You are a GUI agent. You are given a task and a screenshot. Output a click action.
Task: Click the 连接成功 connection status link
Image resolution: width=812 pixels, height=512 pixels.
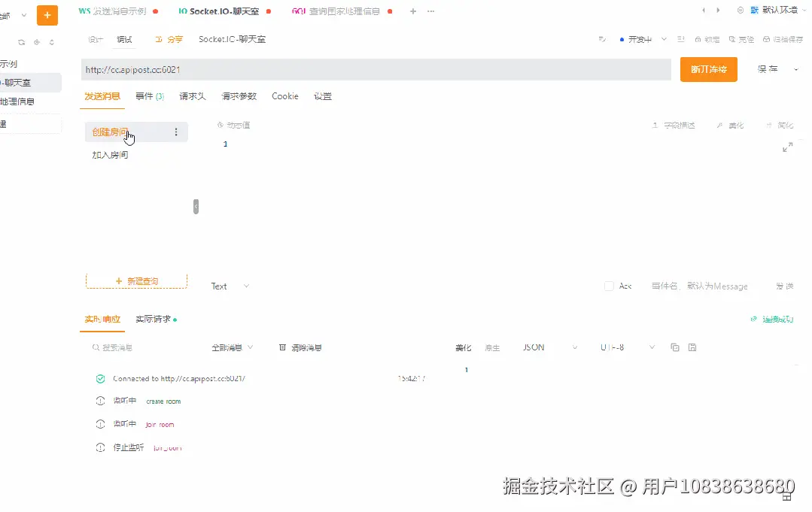(772, 319)
